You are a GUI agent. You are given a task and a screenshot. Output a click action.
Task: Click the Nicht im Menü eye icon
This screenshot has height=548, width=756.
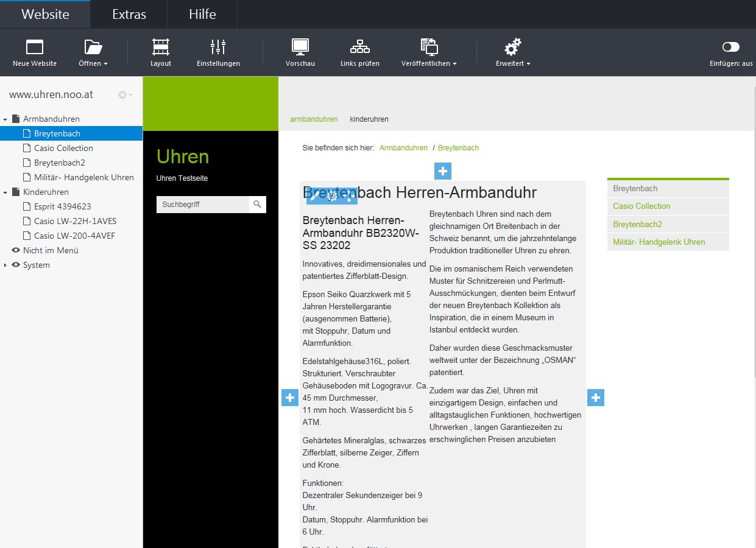tap(16, 250)
